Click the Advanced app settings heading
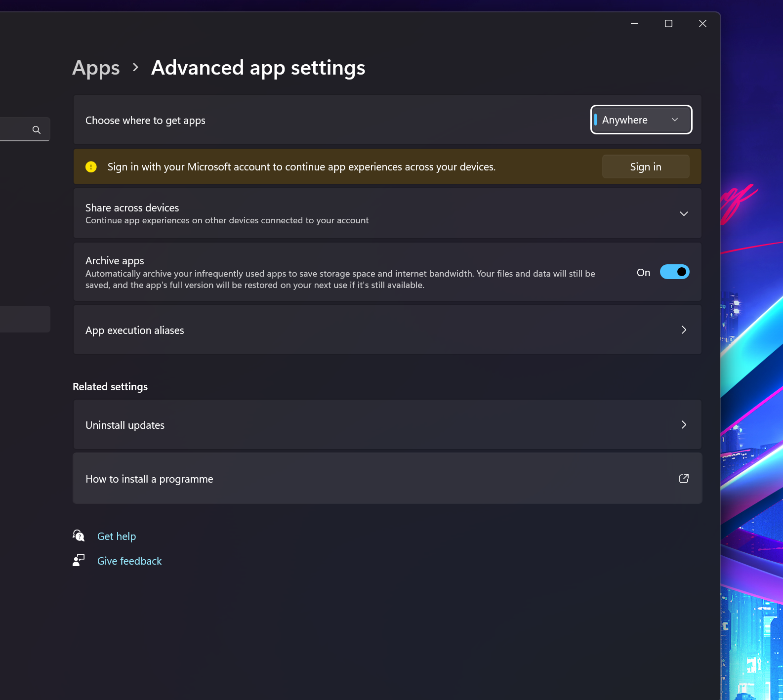The width and height of the screenshot is (783, 700). tap(258, 68)
